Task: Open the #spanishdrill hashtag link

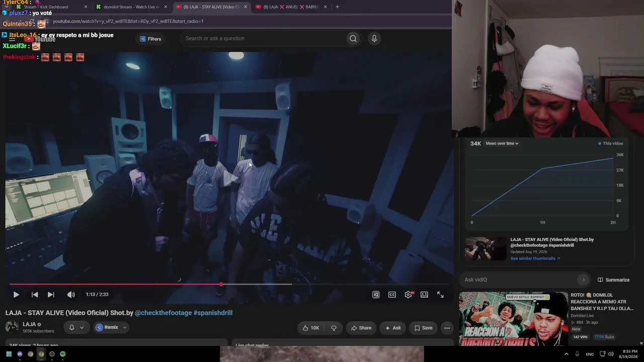Action: pyautogui.click(x=213, y=313)
